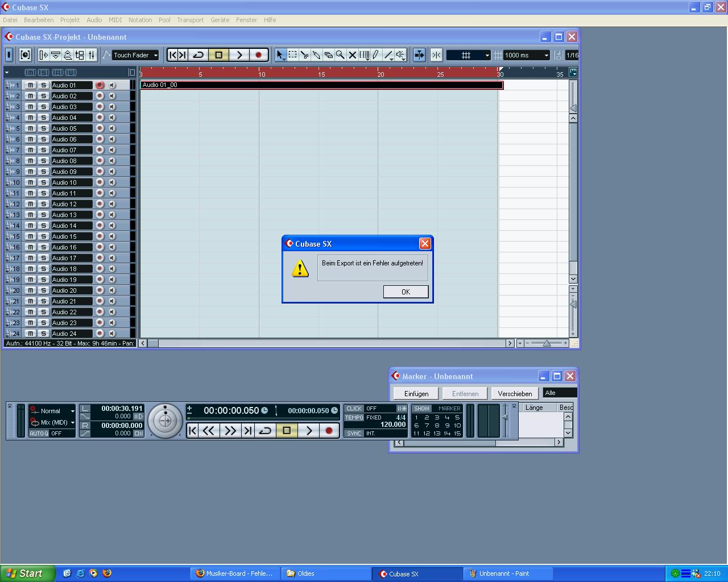Select the Zoom magnifier tool
This screenshot has height=582, width=728.
pos(340,55)
